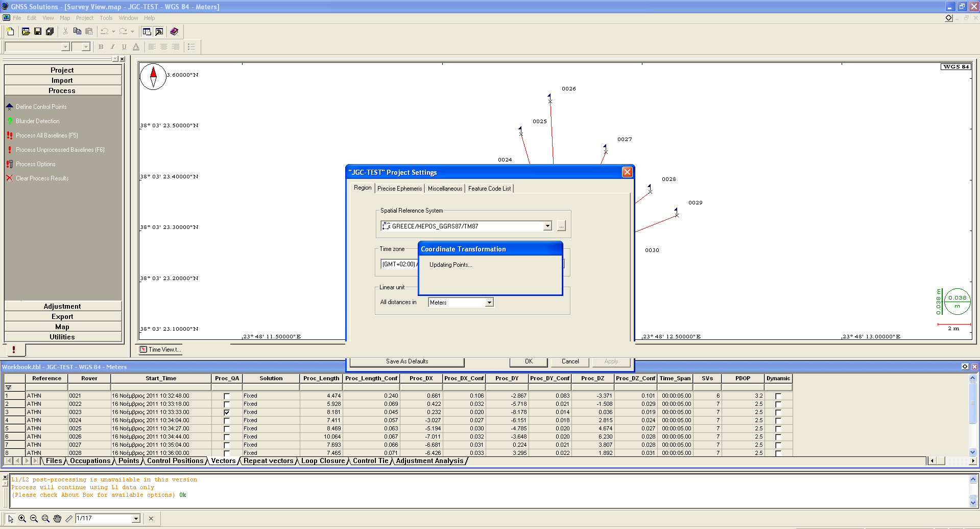
Task: Toggle Proc_QA checkbox for rover 0021
Action: tap(227, 396)
